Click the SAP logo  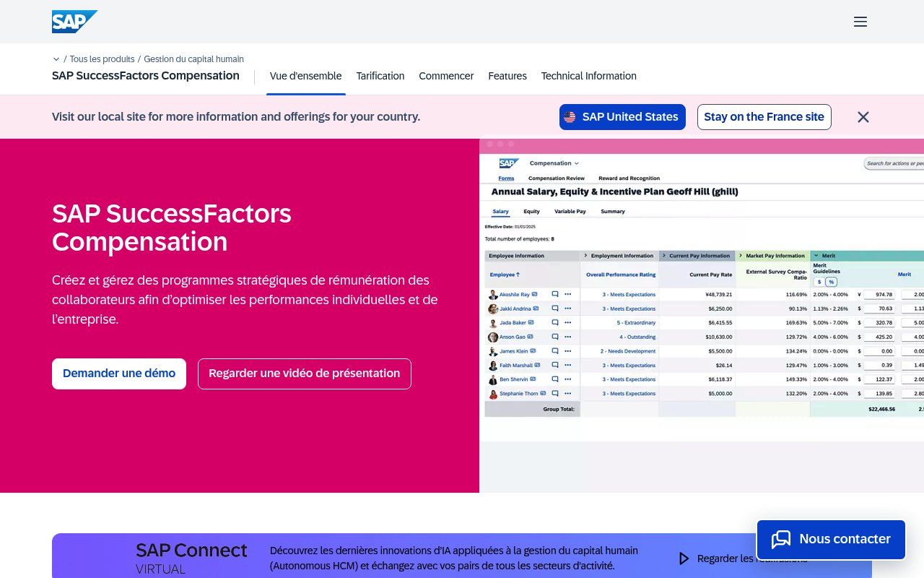coord(74,22)
